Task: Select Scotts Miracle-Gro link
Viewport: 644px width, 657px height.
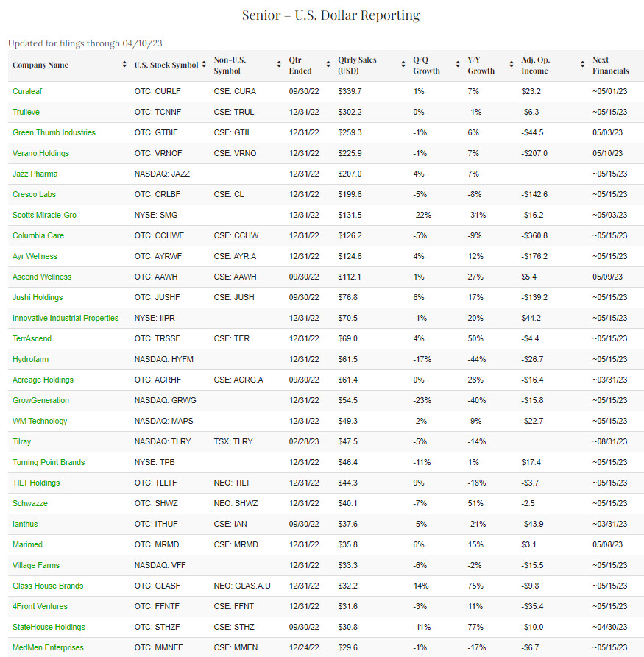Action: pyautogui.click(x=44, y=215)
